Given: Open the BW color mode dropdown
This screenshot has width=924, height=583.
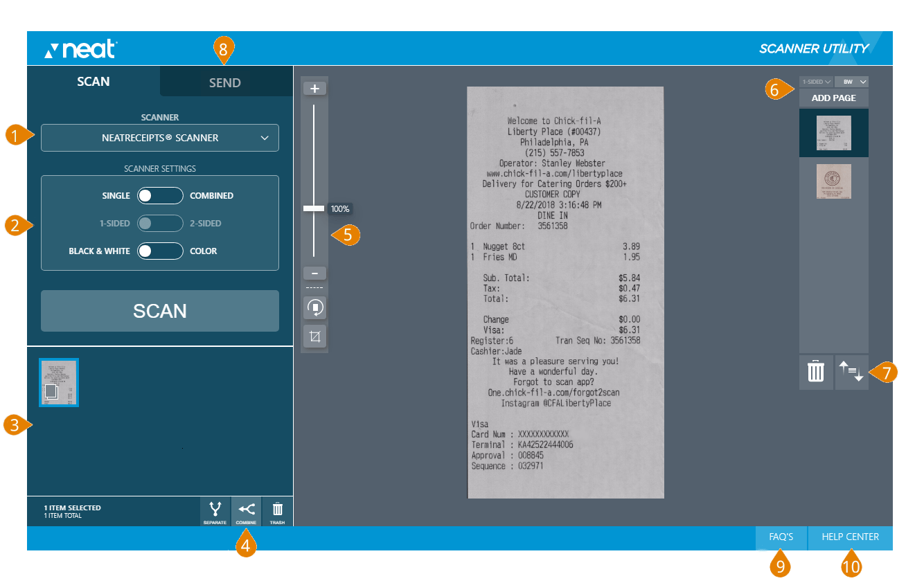Looking at the screenshot, I should (x=852, y=81).
